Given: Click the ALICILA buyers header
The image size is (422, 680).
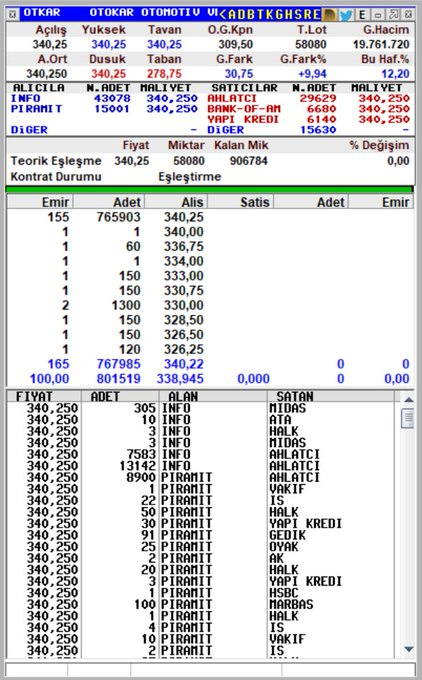Looking at the screenshot, I should click(39, 88).
